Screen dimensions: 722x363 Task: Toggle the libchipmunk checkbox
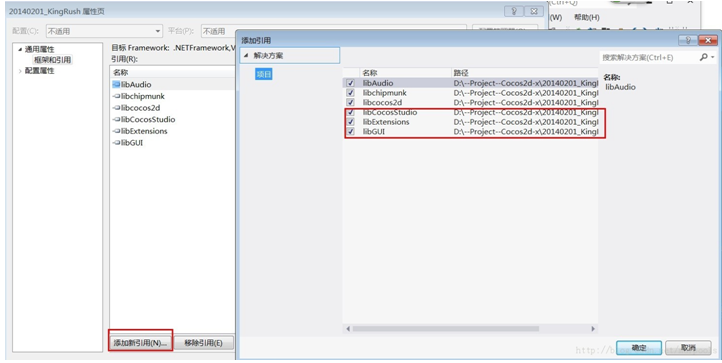(x=351, y=93)
